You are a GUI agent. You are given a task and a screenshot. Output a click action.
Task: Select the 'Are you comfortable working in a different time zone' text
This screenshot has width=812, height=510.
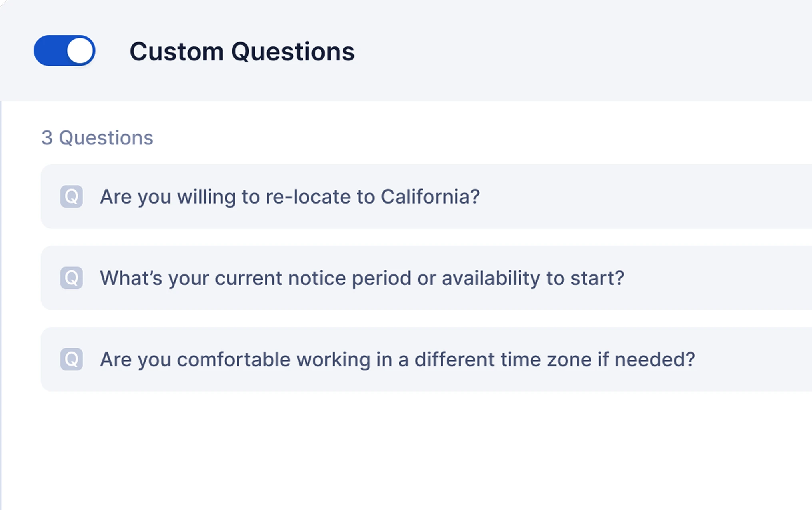pos(398,360)
